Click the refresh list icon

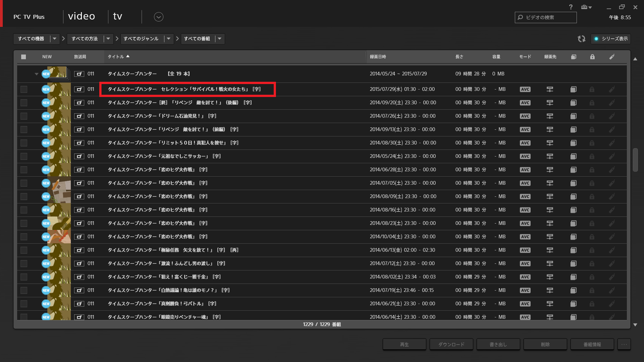581,39
